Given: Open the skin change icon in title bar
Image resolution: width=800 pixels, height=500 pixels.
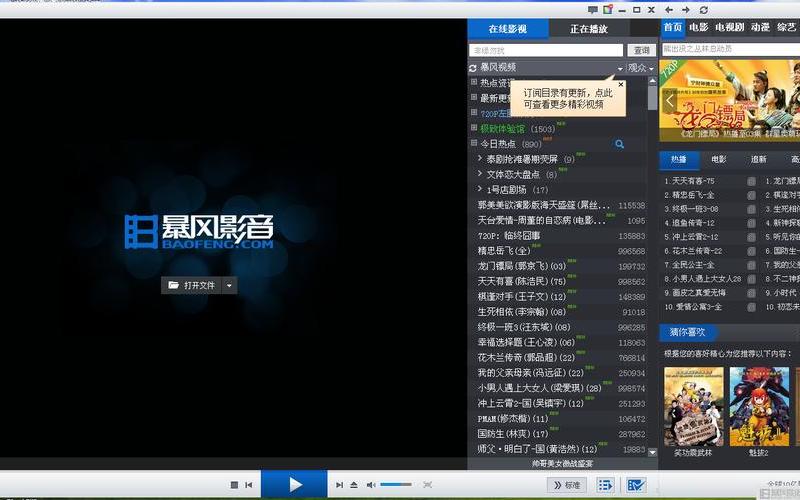Looking at the screenshot, I should (607, 10).
